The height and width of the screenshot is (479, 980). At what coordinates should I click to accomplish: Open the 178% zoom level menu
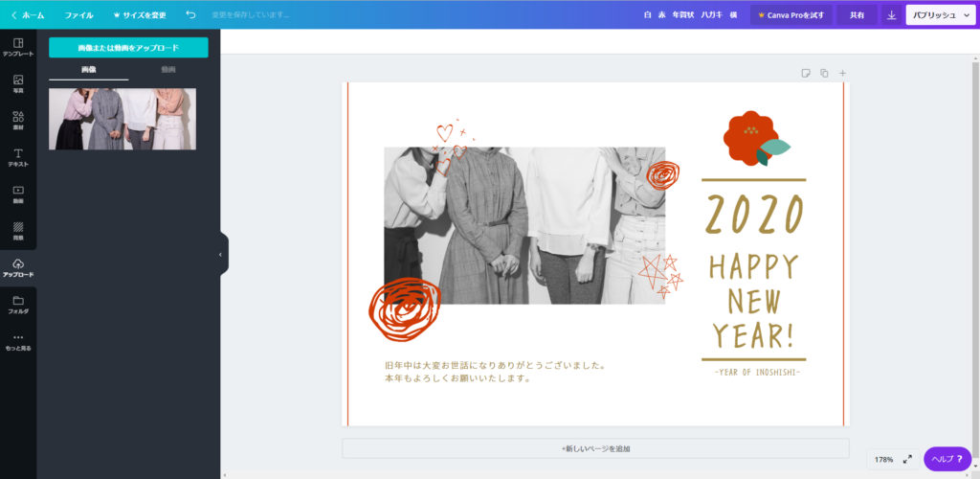(x=882, y=460)
